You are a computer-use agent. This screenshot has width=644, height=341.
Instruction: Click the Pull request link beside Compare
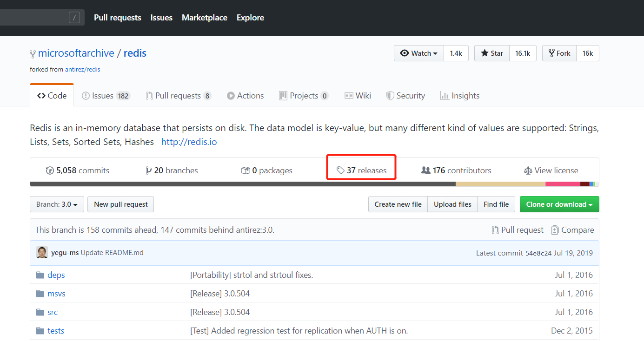pyautogui.click(x=518, y=230)
